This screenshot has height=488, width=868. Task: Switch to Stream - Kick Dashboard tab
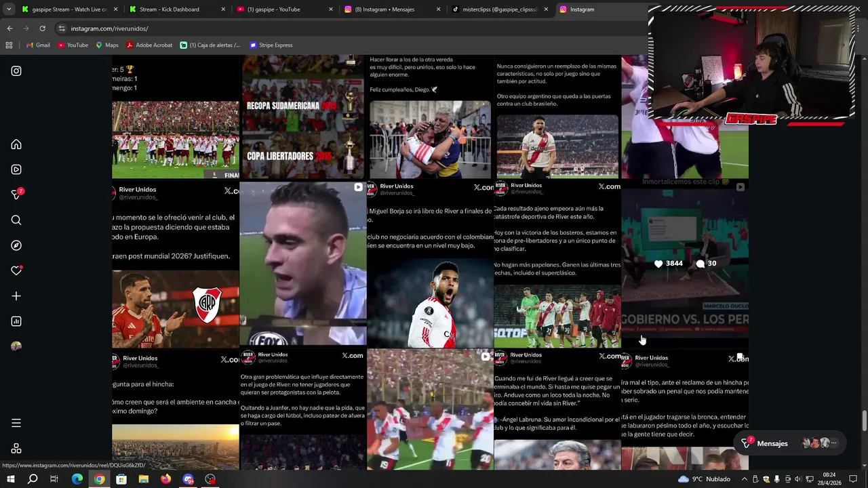click(176, 9)
